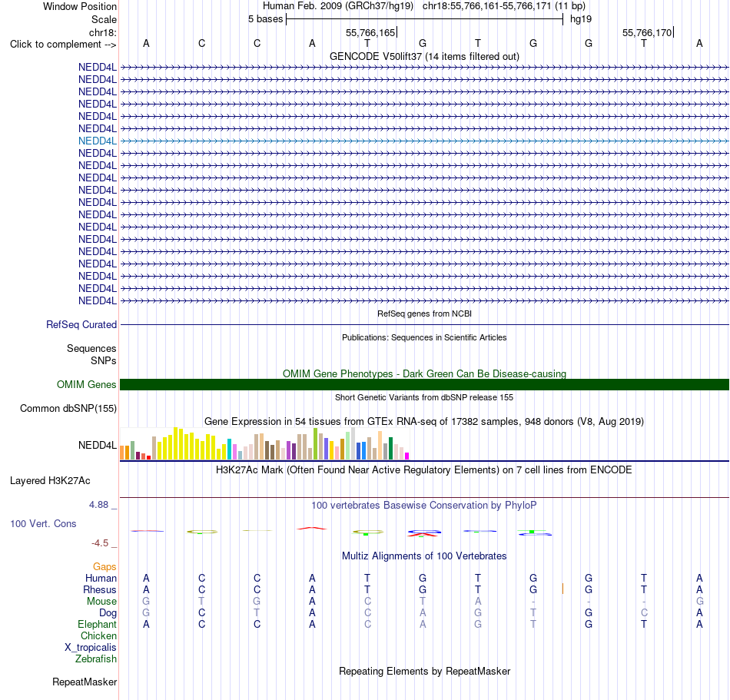This screenshot has height=700, width=730.
Task: Click the Sequences label of the Publications track
Action: point(91,348)
